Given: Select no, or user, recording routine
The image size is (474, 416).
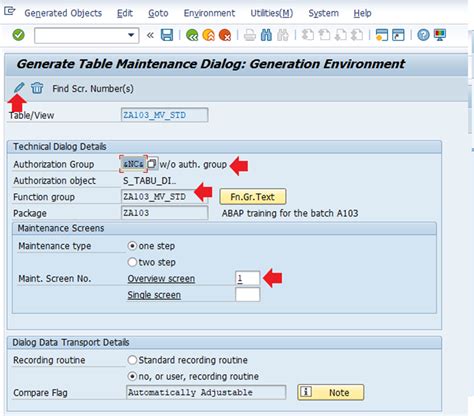Looking at the screenshot, I should point(132,376).
